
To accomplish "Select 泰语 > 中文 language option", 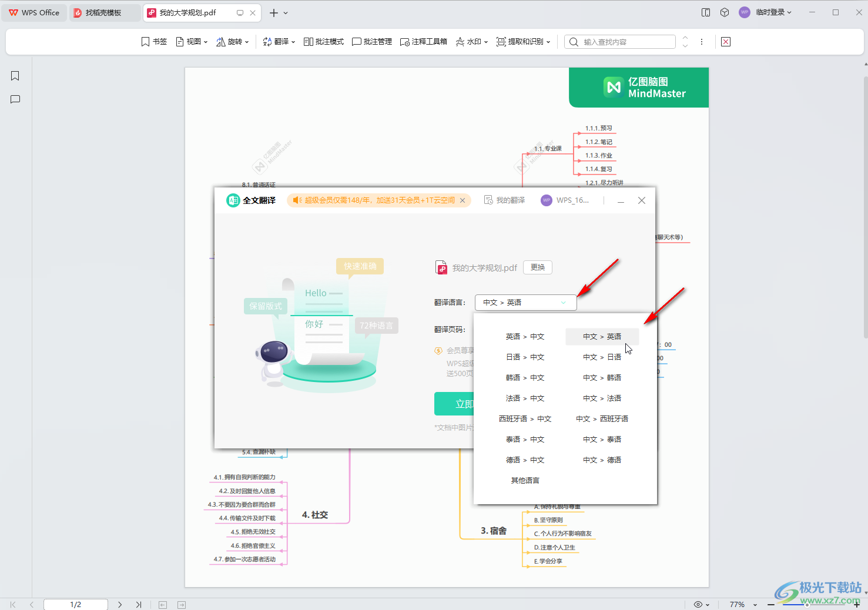I will pyautogui.click(x=525, y=440).
